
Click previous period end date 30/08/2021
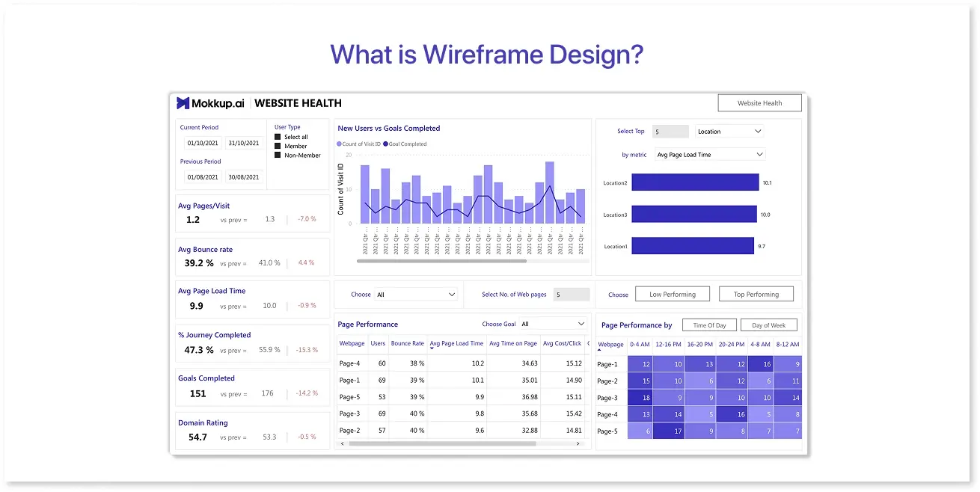coord(244,177)
